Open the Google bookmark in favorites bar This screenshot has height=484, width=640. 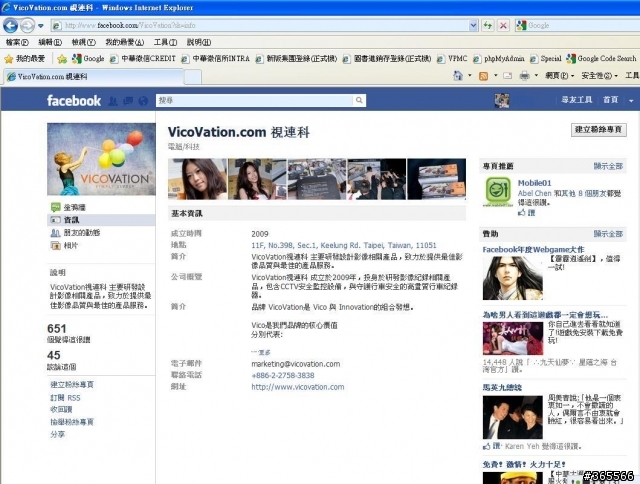[88, 59]
